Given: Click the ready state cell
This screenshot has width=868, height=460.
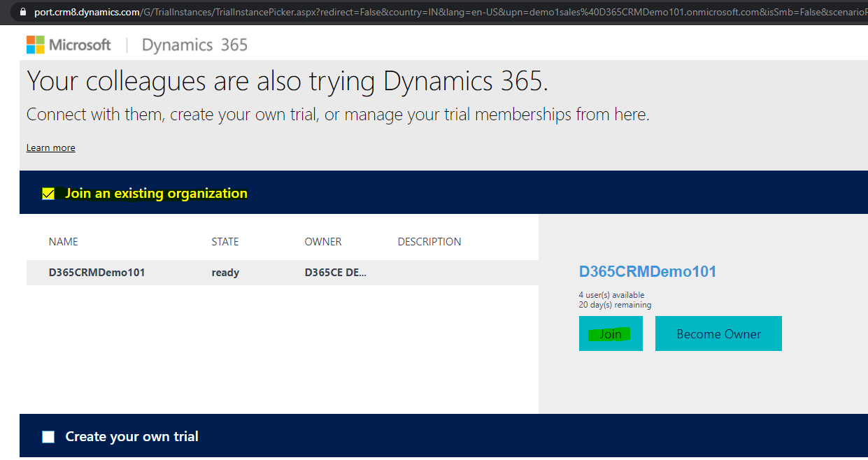Looking at the screenshot, I should (x=225, y=273).
